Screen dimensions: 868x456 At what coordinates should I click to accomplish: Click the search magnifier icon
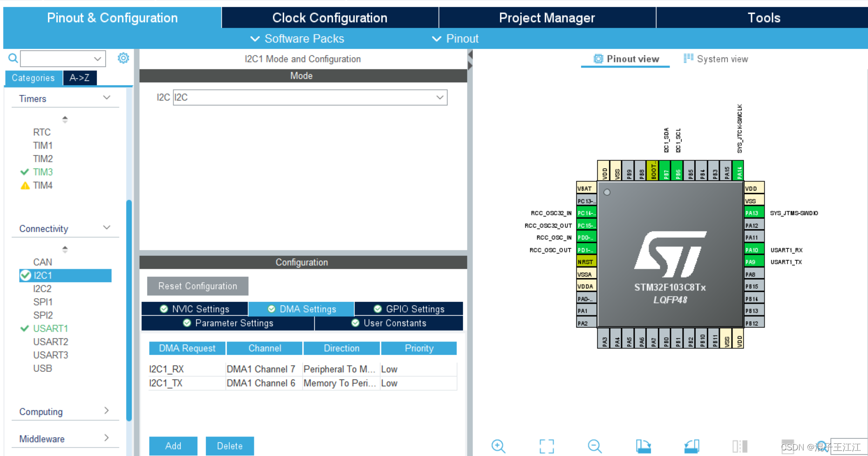point(13,58)
